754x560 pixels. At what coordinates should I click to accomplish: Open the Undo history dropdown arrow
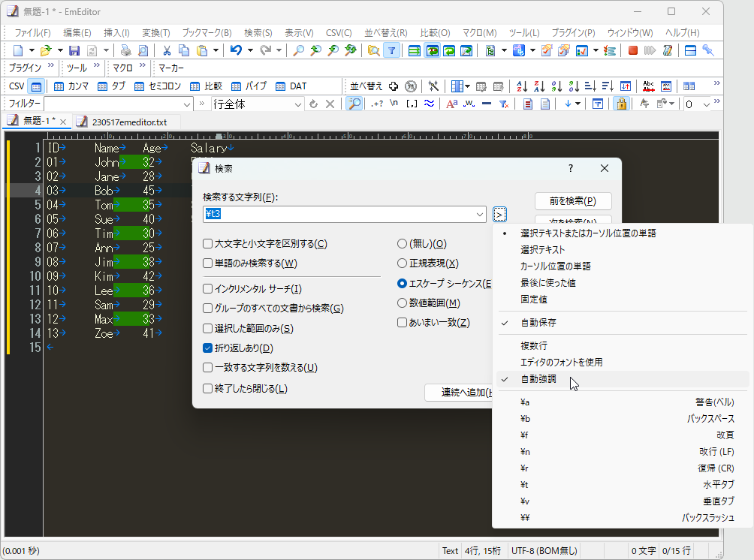click(250, 50)
